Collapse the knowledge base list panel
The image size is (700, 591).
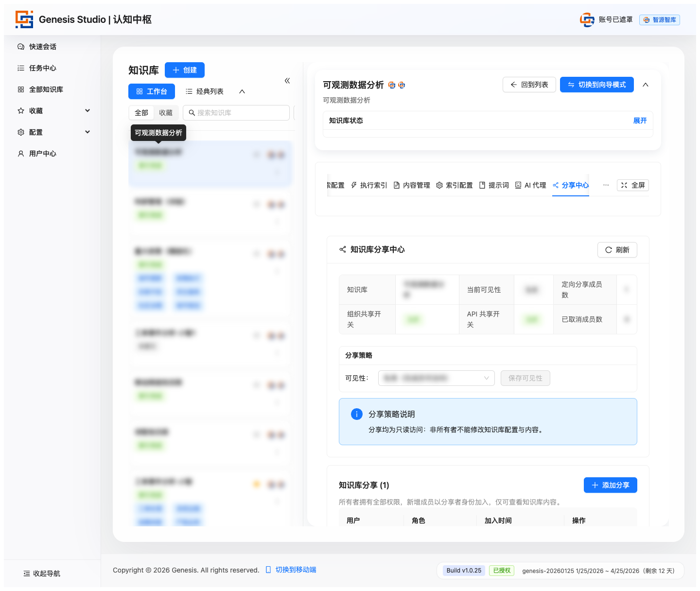[287, 81]
